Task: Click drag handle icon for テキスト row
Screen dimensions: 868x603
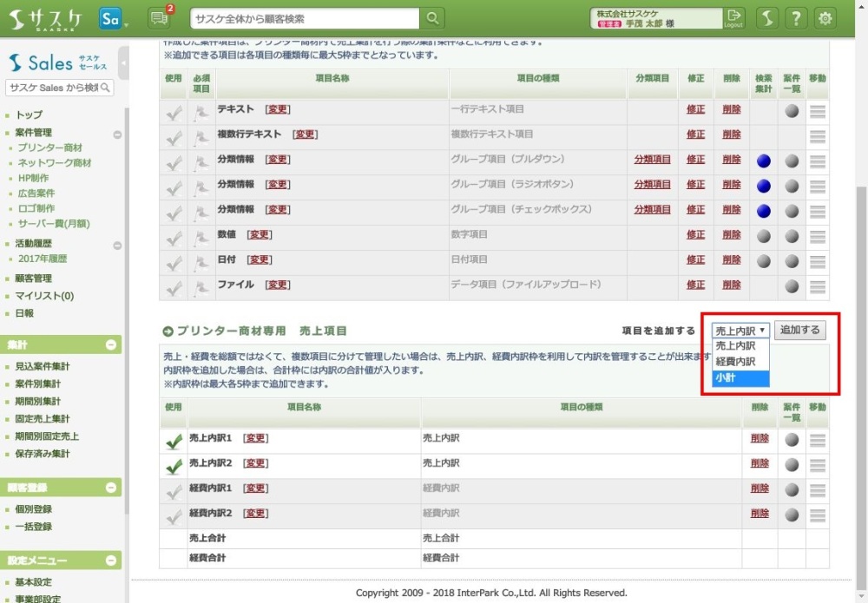Action: coord(817,110)
